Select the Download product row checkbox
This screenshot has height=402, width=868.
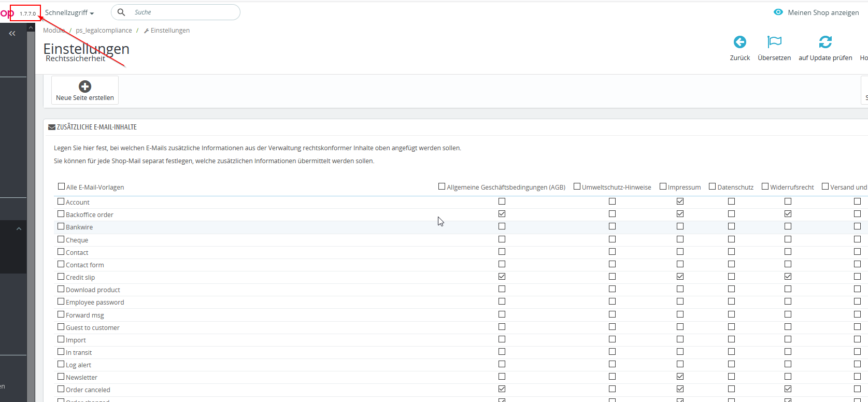[x=61, y=289]
